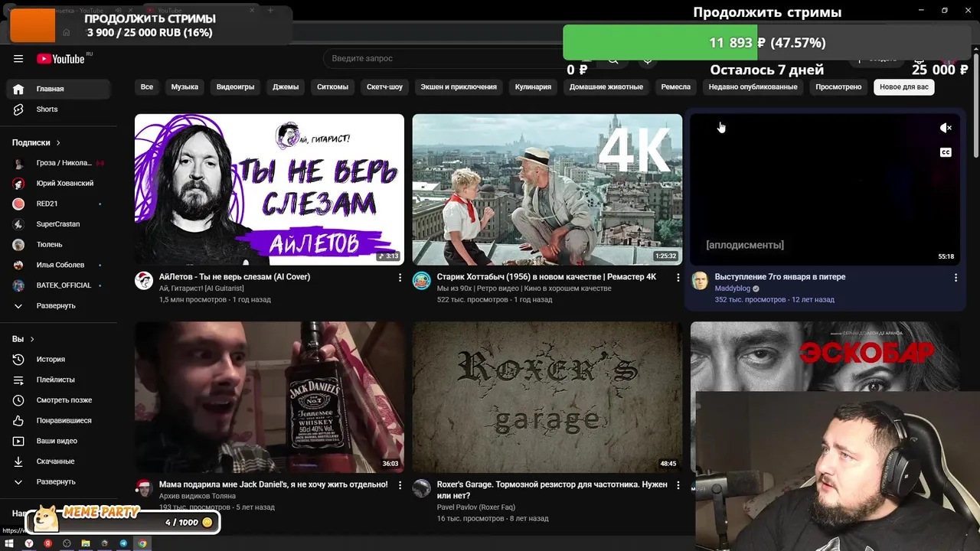
Task: Open File Explorer from the taskbar
Action: coord(86,543)
